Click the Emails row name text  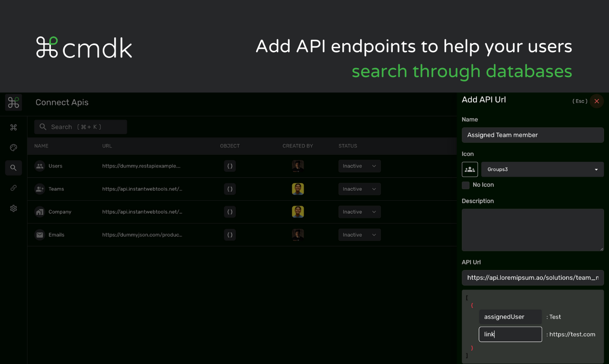(57, 235)
